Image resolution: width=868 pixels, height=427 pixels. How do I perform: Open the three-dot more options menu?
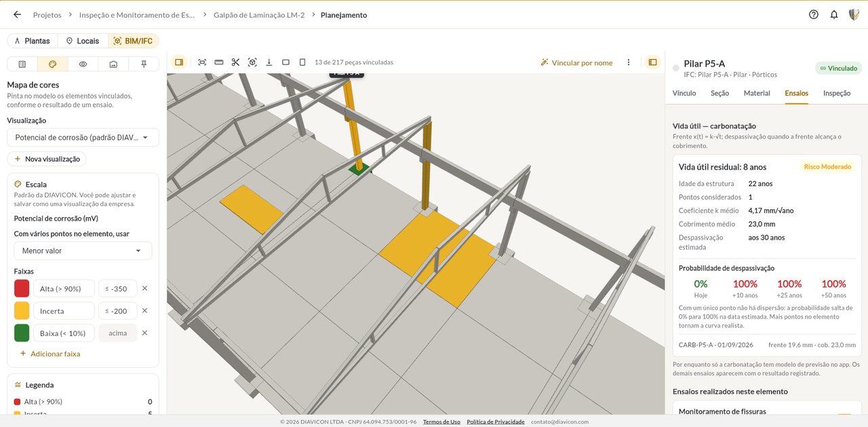click(x=629, y=62)
